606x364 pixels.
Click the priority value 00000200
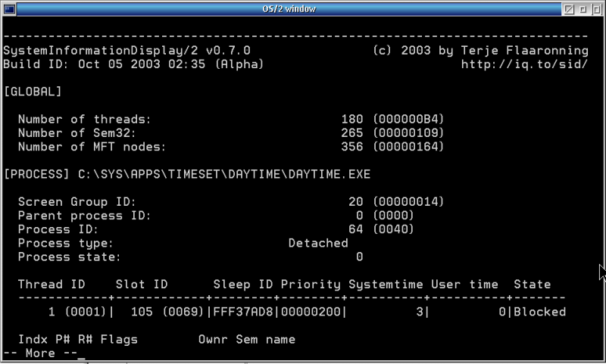(311, 312)
